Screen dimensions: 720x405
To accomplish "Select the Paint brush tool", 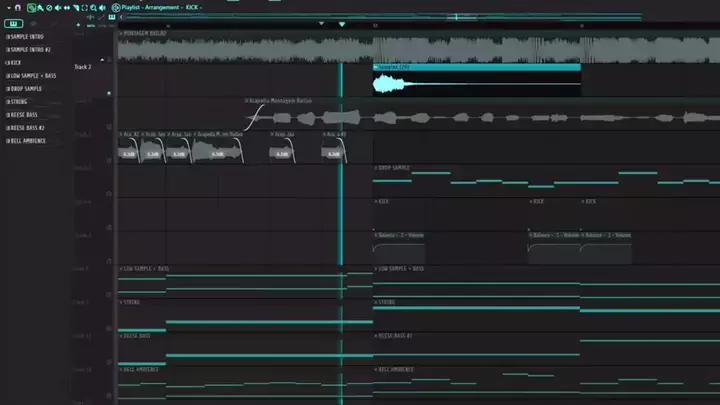I will click(40, 7).
